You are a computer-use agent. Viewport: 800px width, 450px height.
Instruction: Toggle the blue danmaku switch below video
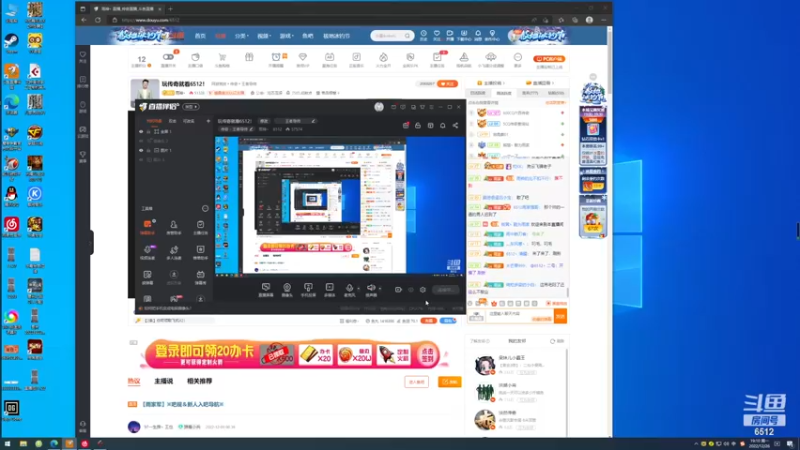coord(448,321)
